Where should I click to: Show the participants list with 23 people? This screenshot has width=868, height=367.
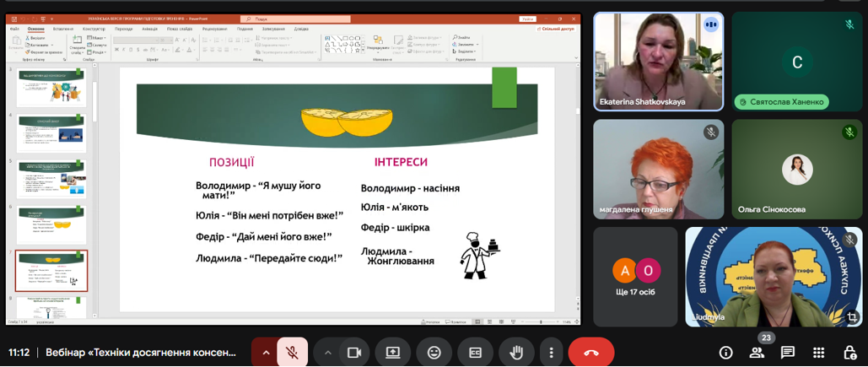click(757, 353)
